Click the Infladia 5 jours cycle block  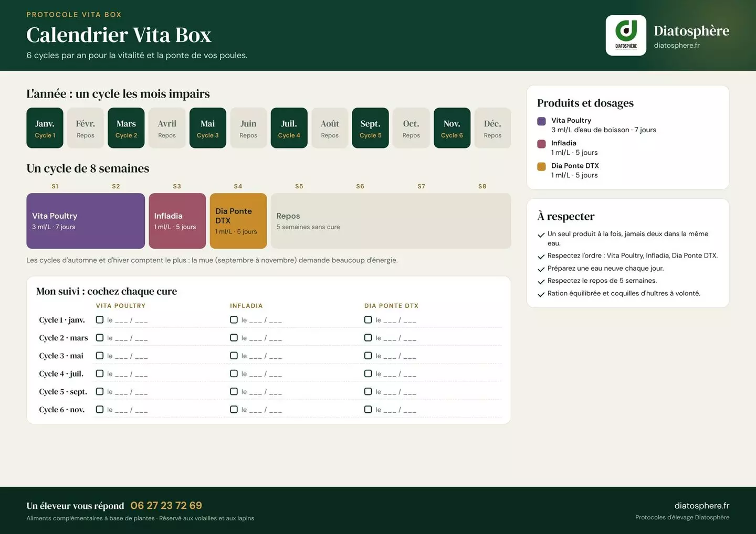tap(177, 221)
